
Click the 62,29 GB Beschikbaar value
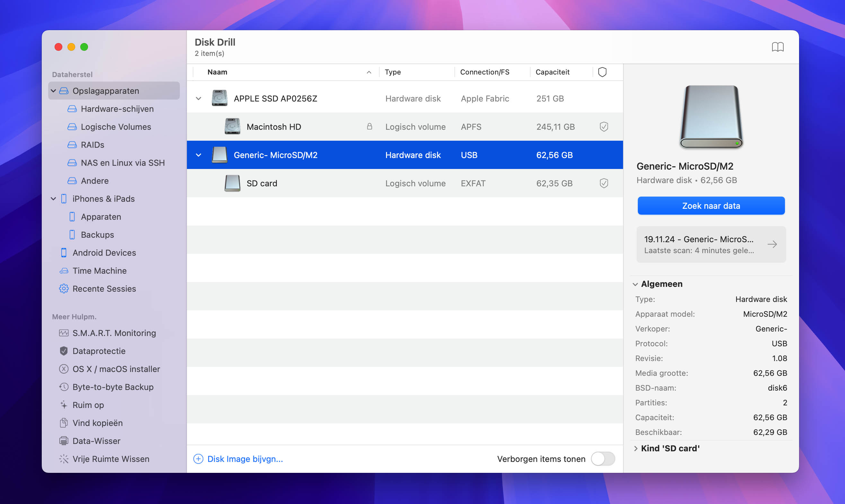[770, 432]
